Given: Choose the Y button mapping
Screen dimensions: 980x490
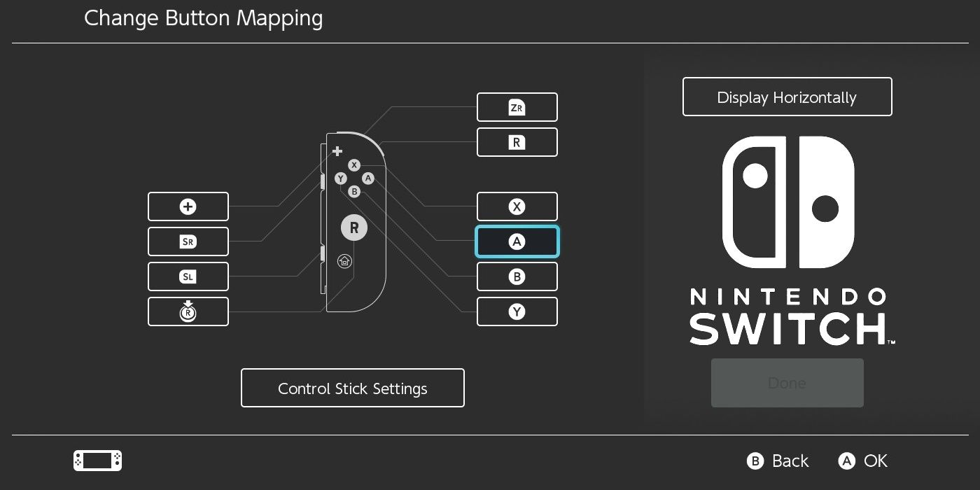Looking at the screenshot, I should [517, 311].
